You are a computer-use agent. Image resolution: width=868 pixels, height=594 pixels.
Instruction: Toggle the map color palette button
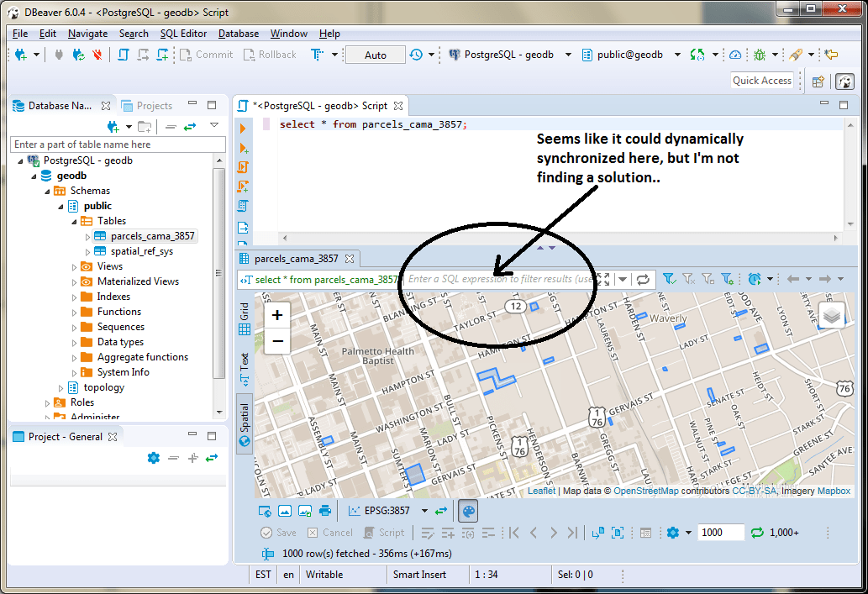pos(469,511)
